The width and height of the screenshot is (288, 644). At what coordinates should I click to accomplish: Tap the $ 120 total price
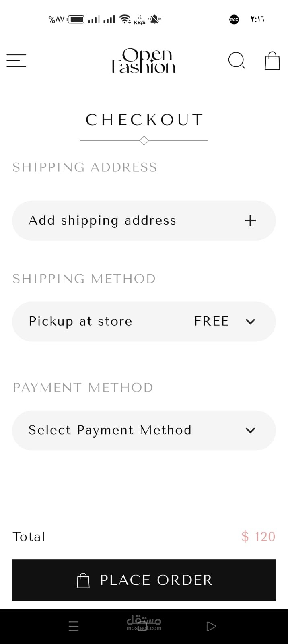point(258,537)
